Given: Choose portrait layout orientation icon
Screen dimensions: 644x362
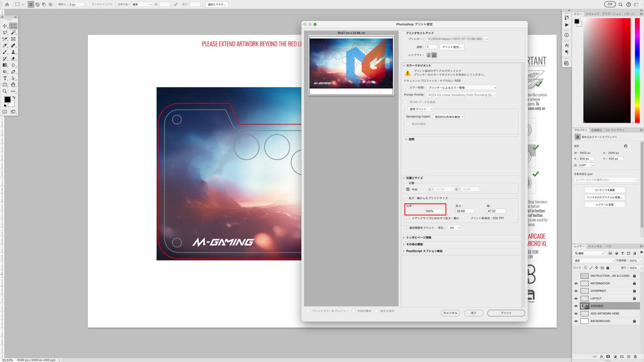Looking at the screenshot, I should click(429, 55).
